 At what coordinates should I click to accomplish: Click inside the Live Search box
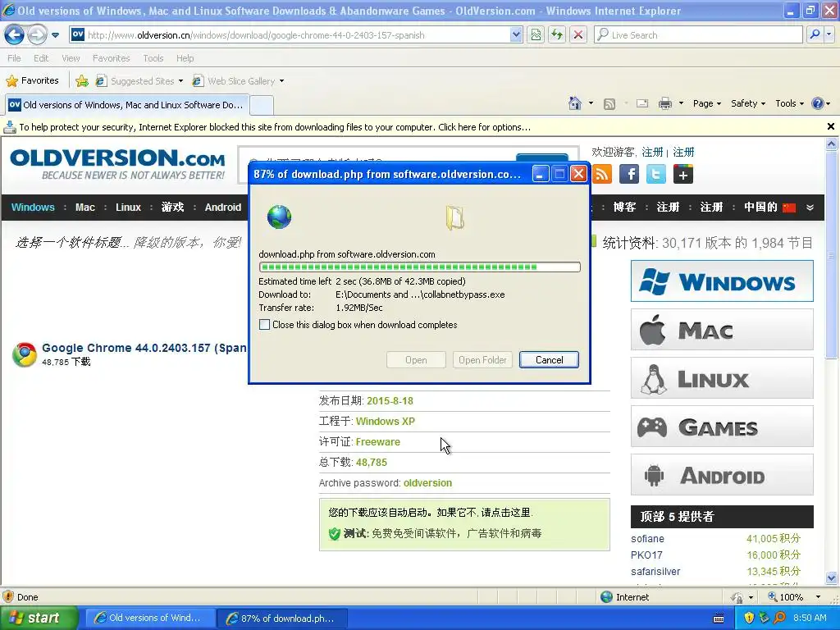(x=699, y=34)
